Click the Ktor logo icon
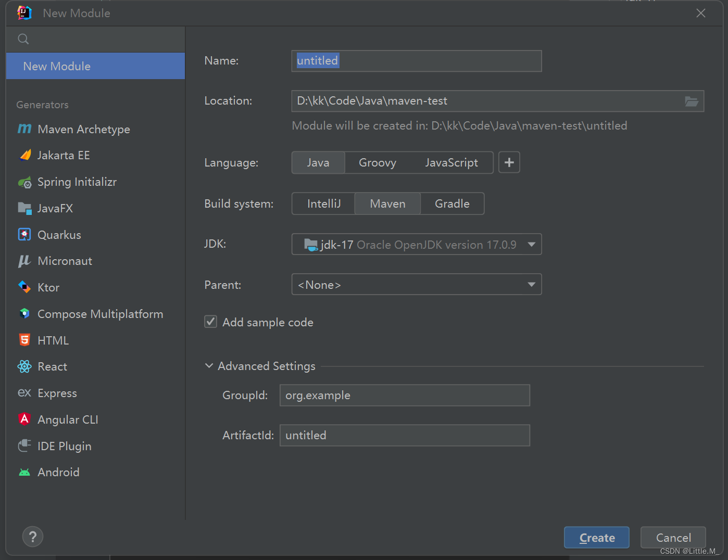This screenshot has width=728, height=560. pyautogui.click(x=24, y=287)
